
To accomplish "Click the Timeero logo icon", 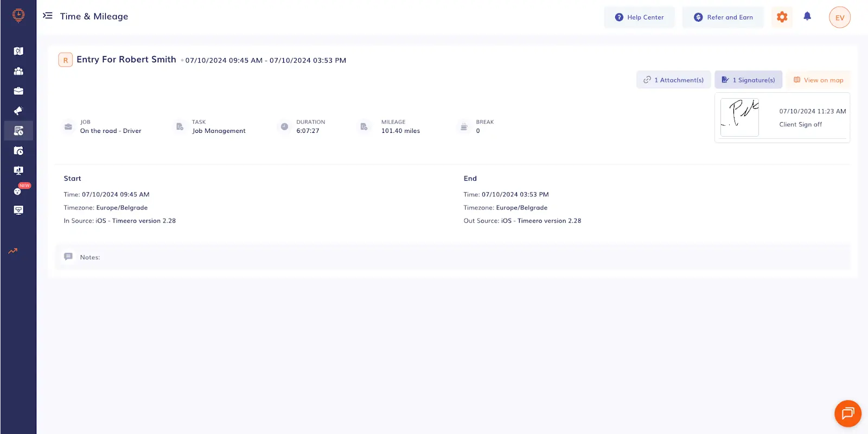I will (18, 16).
